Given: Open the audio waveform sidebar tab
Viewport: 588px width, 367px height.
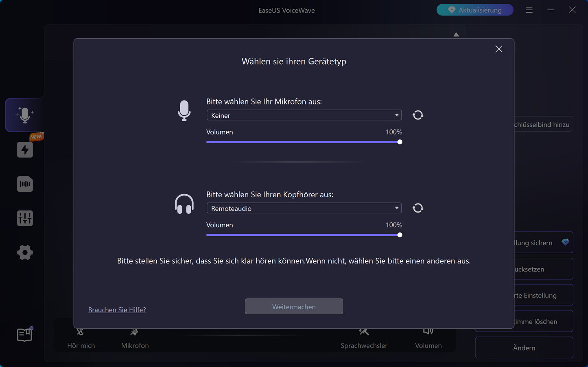Looking at the screenshot, I should click(25, 184).
